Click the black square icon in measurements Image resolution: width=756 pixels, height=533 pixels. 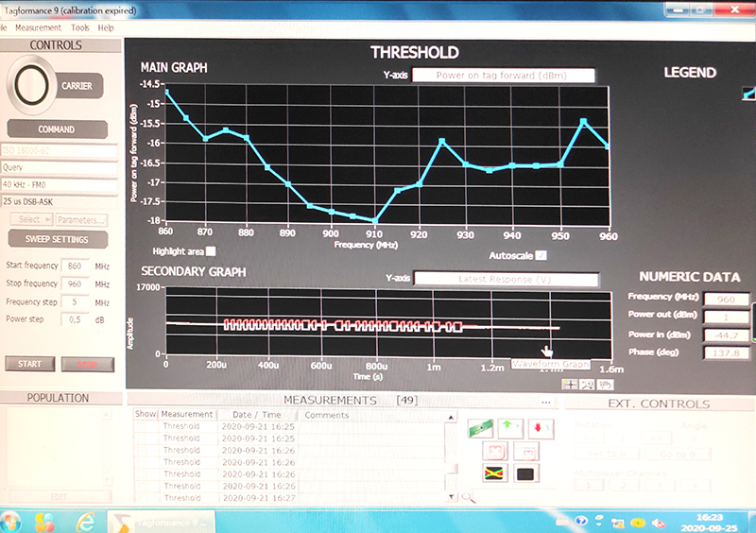(527, 473)
